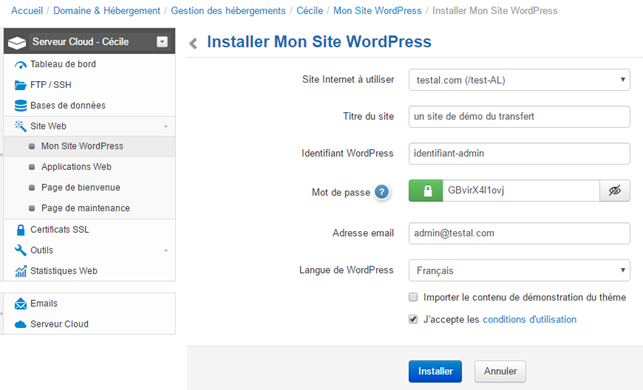643x390 pixels.
Task: Click the back arrow beside the page title
Action: click(193, 43)
